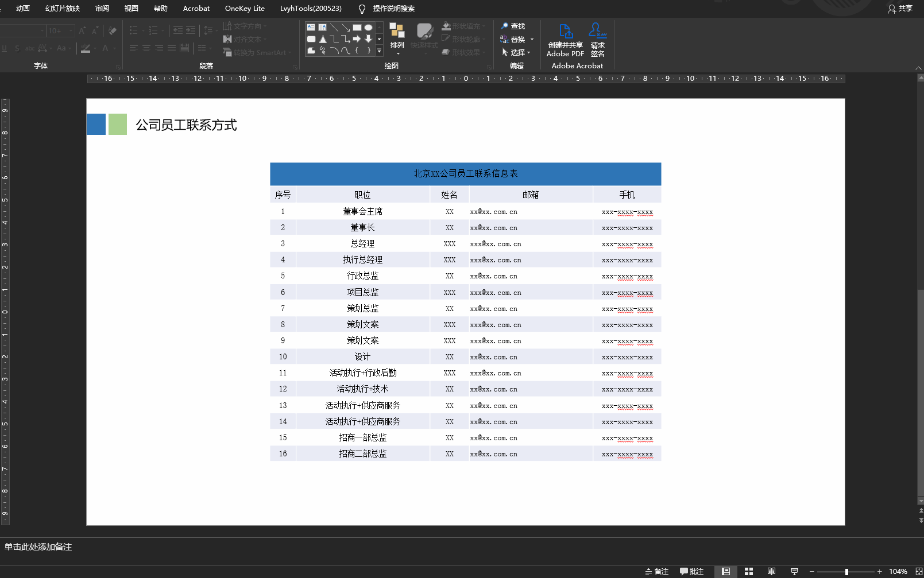924x578 pixels.
Task: Click the 共享 (Share) button
Action: point(900,8)
